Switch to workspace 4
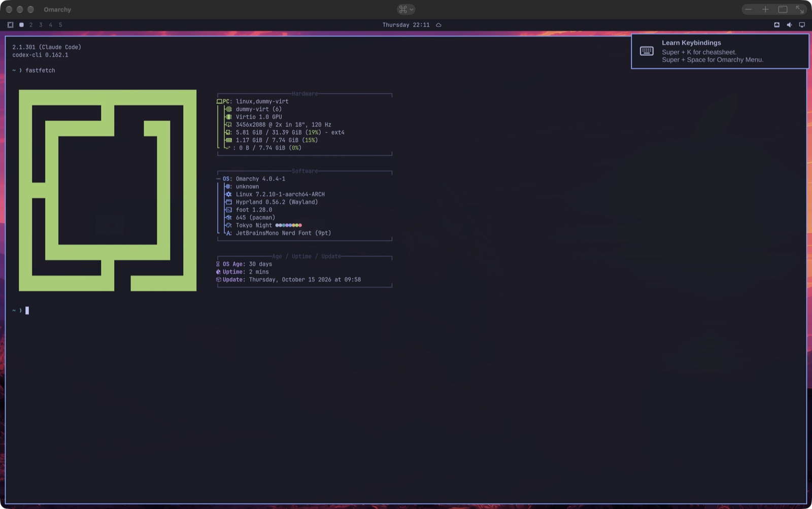This screenshot has height=509, width=812. (x=51, y=25)
